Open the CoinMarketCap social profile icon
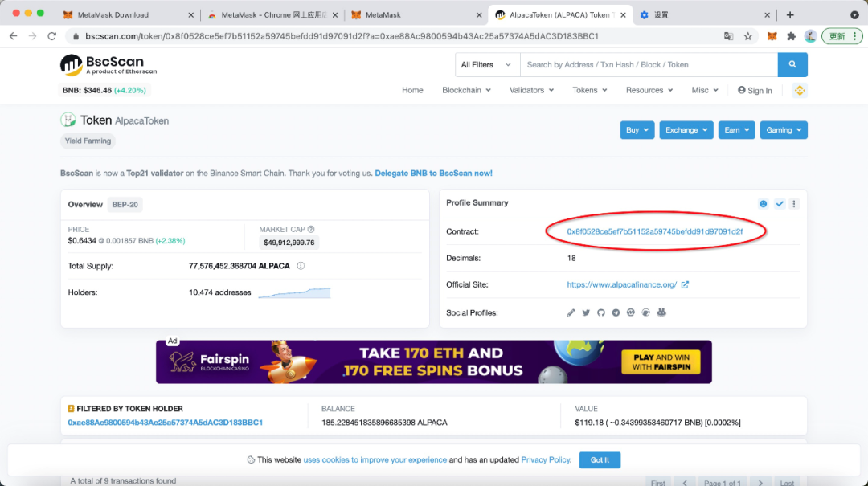 631,312
